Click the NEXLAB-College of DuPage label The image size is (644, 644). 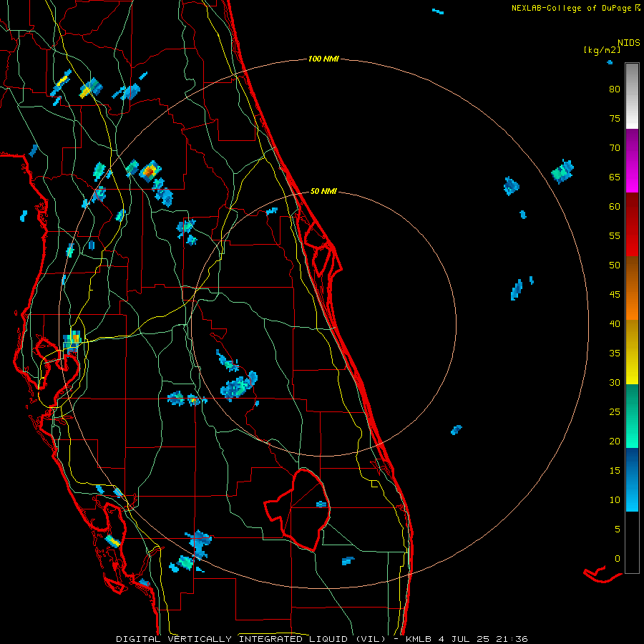[575, 8]
